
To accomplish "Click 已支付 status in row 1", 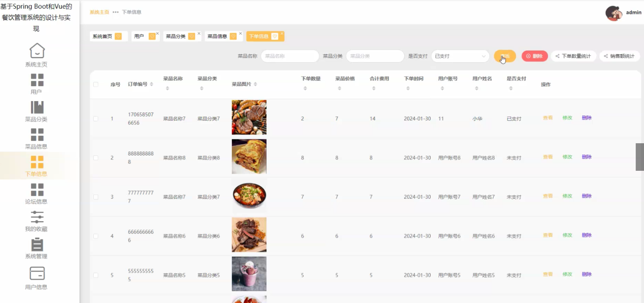I will (514, 119).
